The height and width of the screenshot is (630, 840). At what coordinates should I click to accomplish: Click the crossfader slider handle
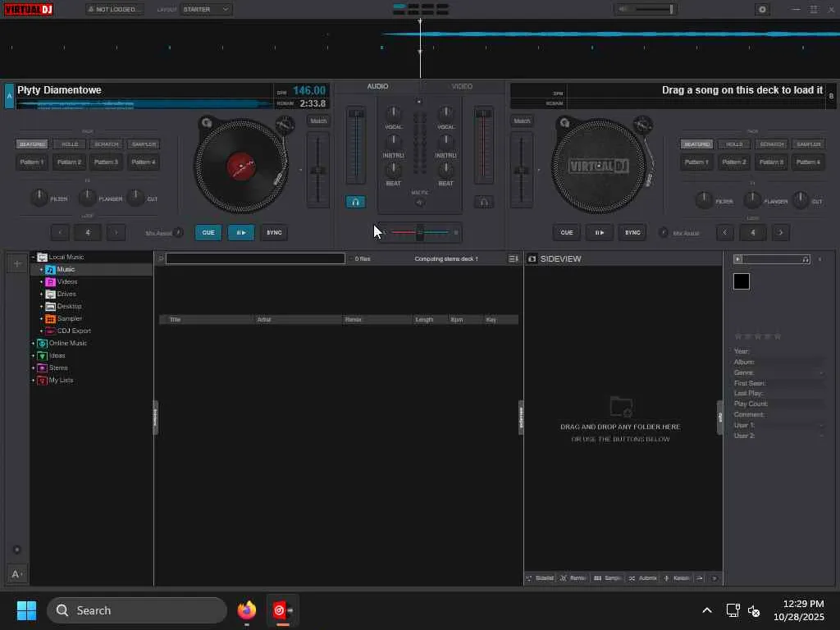(420, 232)
